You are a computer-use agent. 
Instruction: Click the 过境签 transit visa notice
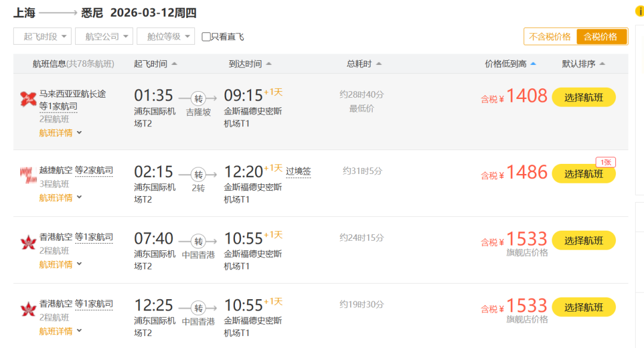coord(298,172)
